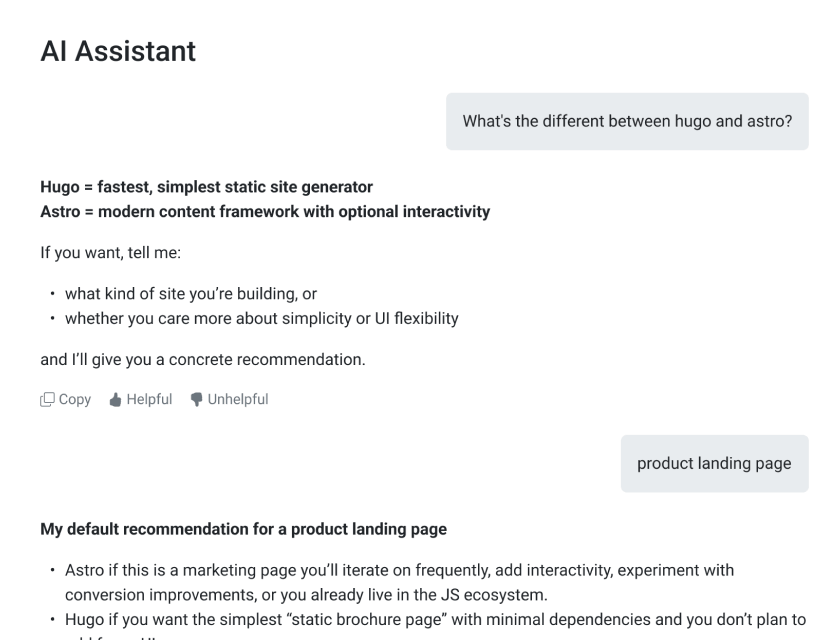Click the Copy clipboard icon

pyautogui.click(x=47, y=400)
